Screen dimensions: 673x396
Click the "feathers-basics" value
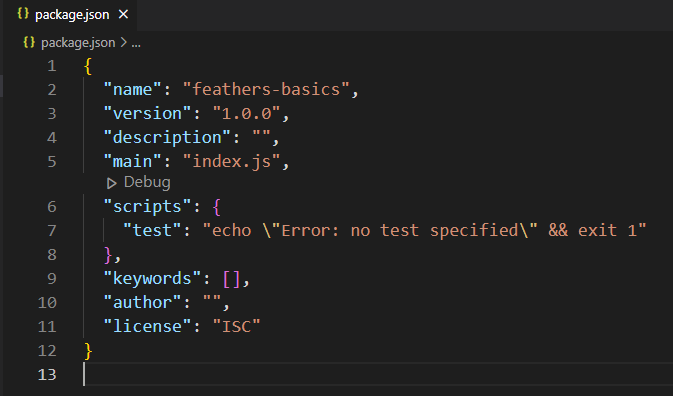pos(266,89)
